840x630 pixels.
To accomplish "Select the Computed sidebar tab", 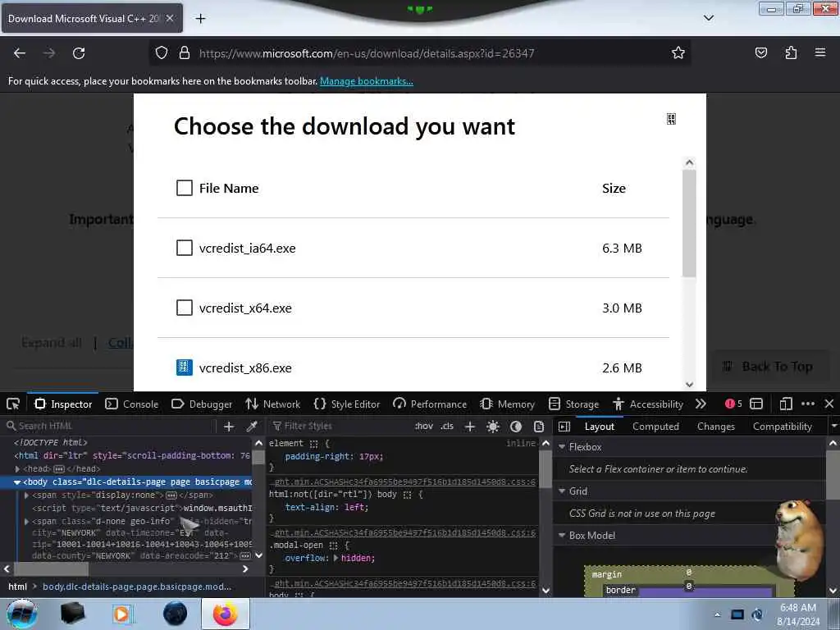I will pos(655,427).
